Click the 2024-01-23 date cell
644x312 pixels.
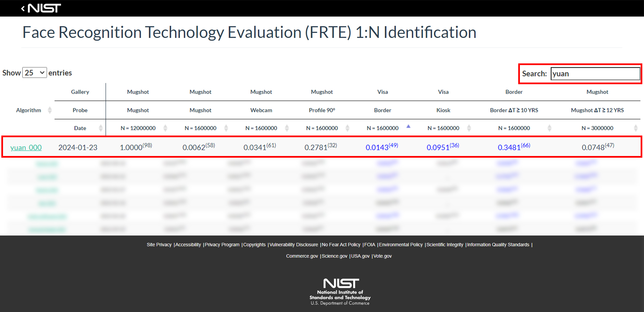[78, 147]
